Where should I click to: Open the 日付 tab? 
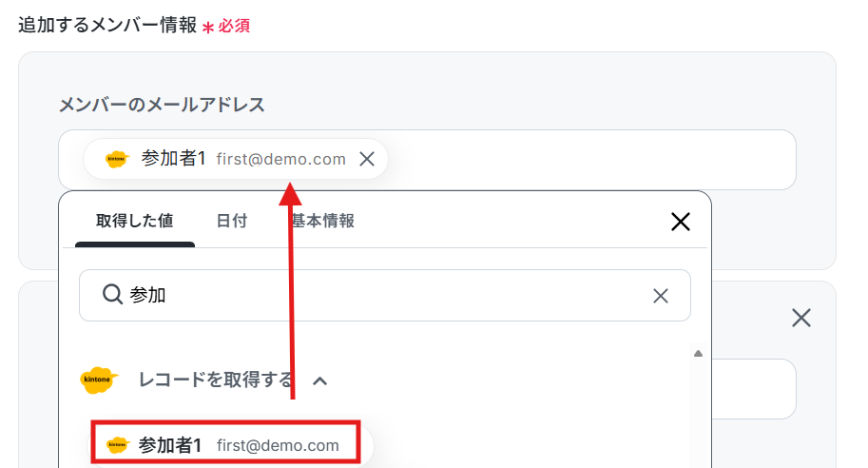tap(231, 221)
